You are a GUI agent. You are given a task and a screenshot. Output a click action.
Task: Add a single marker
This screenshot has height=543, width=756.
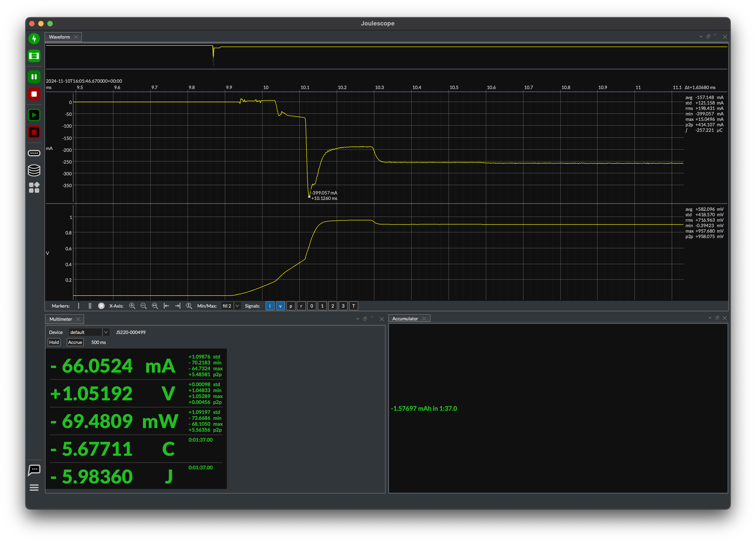click(x=79, y=306)
